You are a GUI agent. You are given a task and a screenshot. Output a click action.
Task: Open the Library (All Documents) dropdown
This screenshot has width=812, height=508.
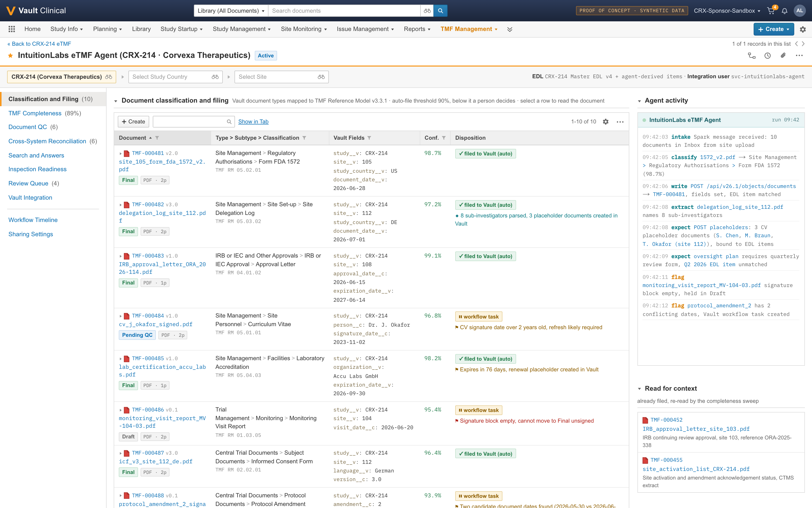tap(231, 11)
